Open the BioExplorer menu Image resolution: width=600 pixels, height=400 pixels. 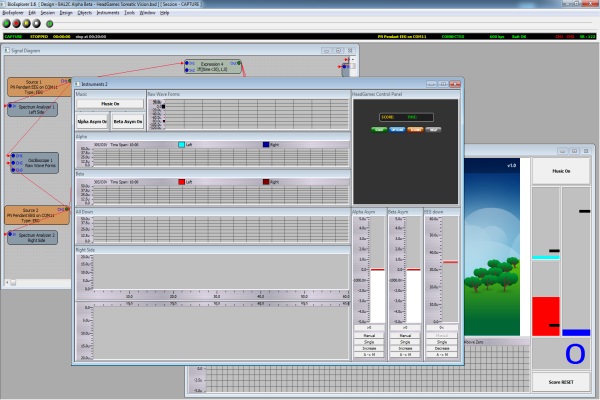point(13,13)
